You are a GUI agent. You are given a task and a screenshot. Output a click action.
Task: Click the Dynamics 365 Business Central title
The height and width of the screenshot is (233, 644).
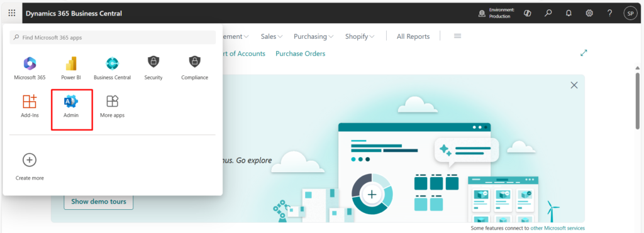point(74,13)
